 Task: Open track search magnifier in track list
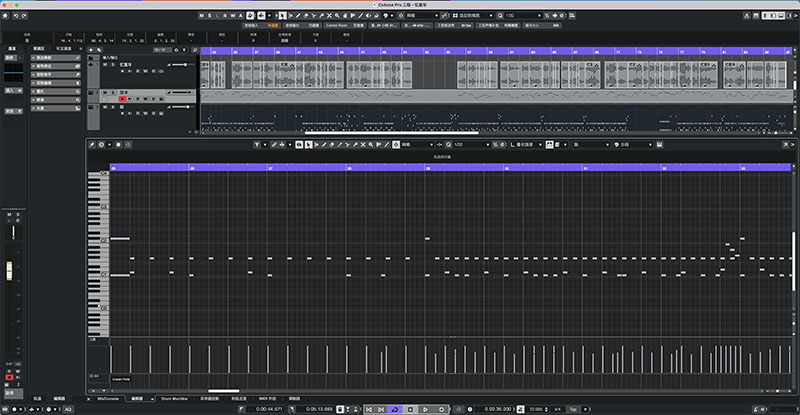point(194,50)
